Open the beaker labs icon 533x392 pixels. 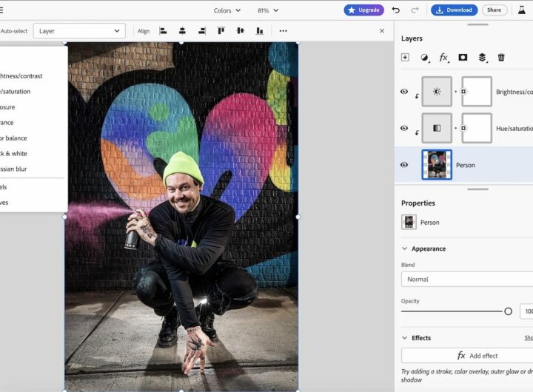pos(522,10)
